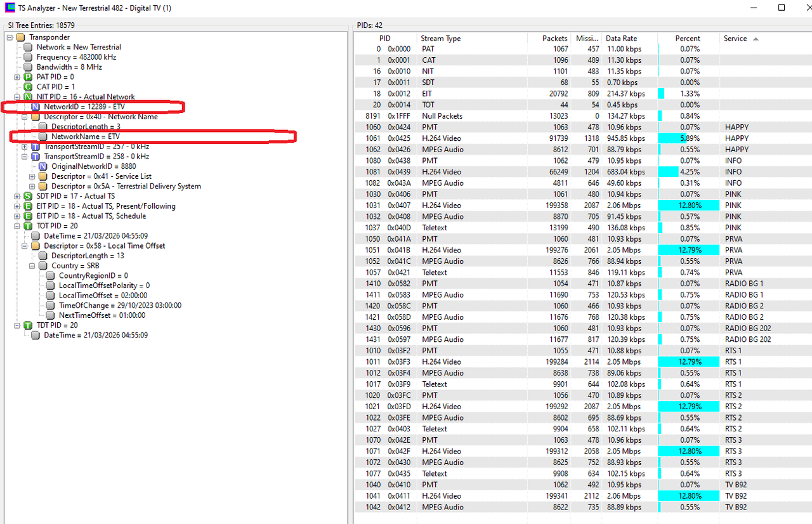Click the folder icon of Descriptor 0x5A Terrestrial Delivery
Screen dimensions: 812x524
[43, 186]
